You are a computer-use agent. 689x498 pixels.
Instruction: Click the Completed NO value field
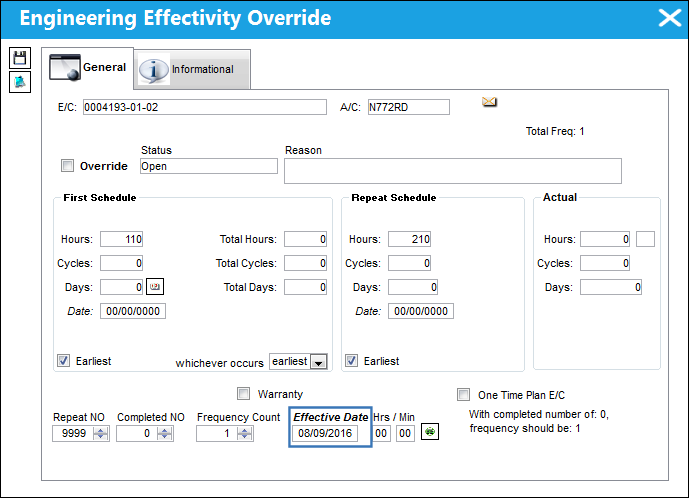[x=137, y=434]
